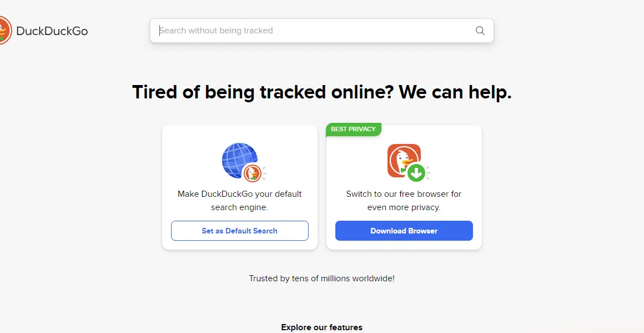Click the blue globe icon
Image resolution: width=644 pixels, height=333 pixels.
click(238, 159)
